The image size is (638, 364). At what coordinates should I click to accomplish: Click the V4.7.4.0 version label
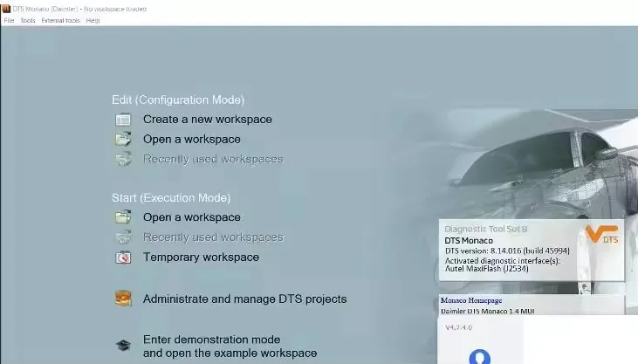pos(459,327)
